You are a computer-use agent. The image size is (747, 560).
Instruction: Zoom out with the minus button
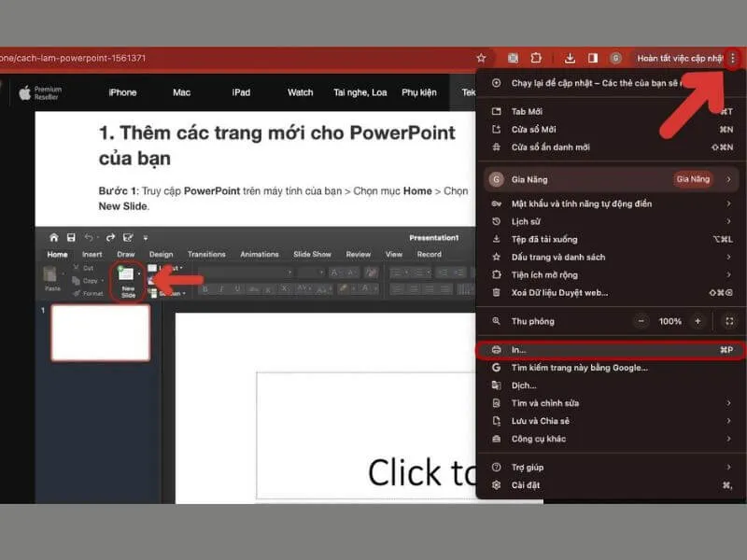coord(641,321)
